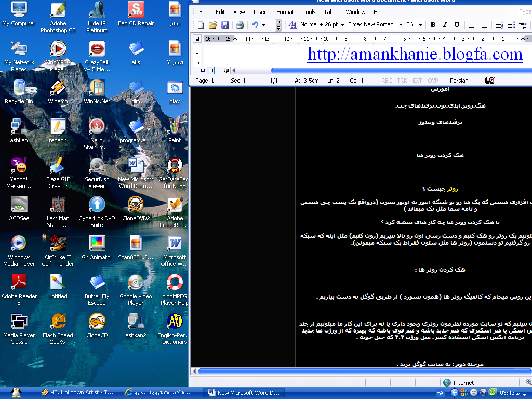The image size is (532, 399).
Task: Select the ACDSee desktop icon
Action: (19, 209)
